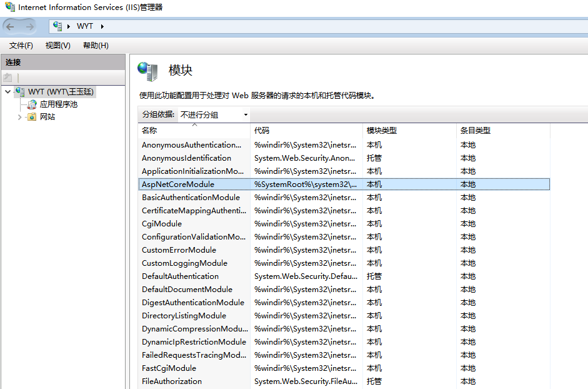The height and width of the screenshot is (389, 588).
Task: Select the DefaultAuthentication module
Action: coord(344,276)
